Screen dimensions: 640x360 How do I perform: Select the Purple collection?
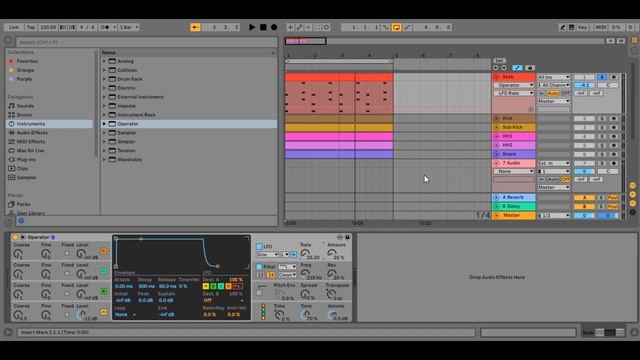[24, 79]
